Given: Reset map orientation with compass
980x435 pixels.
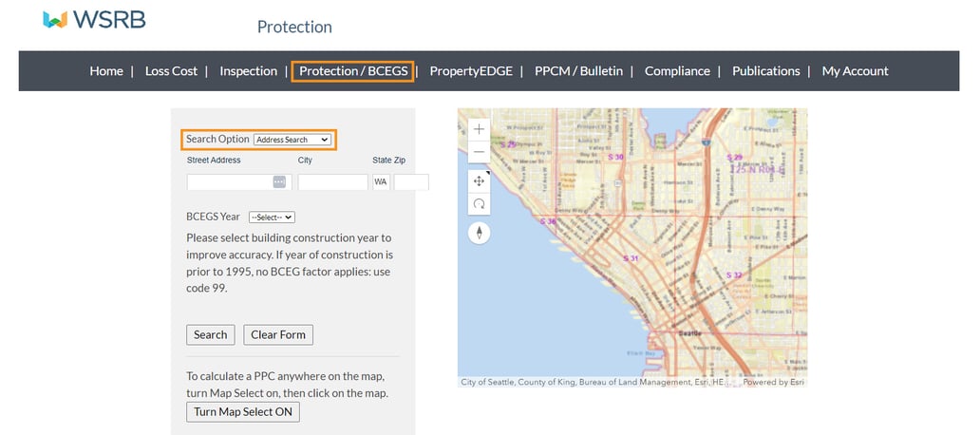Looking at the screenshot, I should click(x=480, y=232).
